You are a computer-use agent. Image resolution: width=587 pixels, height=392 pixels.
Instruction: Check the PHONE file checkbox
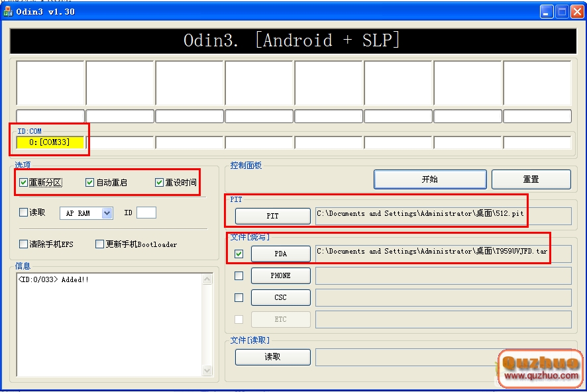click(239, 275)
